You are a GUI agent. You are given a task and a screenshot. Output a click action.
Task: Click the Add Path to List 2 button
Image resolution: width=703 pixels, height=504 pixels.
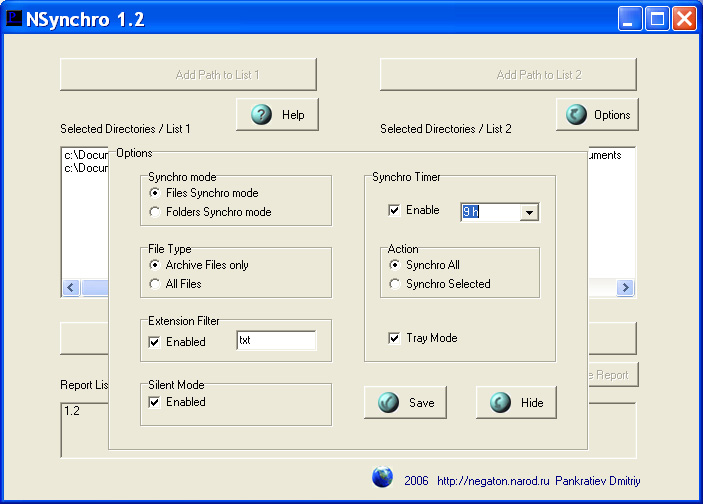coord(508,74)
